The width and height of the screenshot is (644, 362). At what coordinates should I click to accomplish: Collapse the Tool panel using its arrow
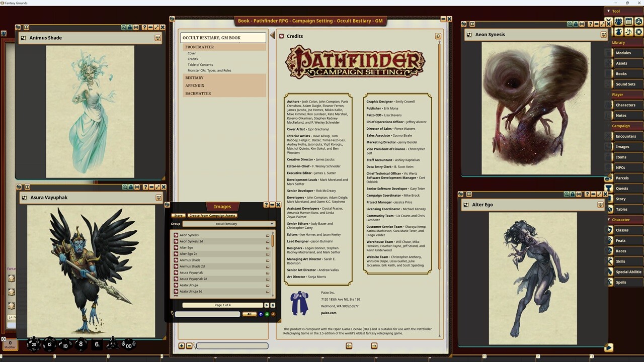pyautogui.click(x=608, y=11)
